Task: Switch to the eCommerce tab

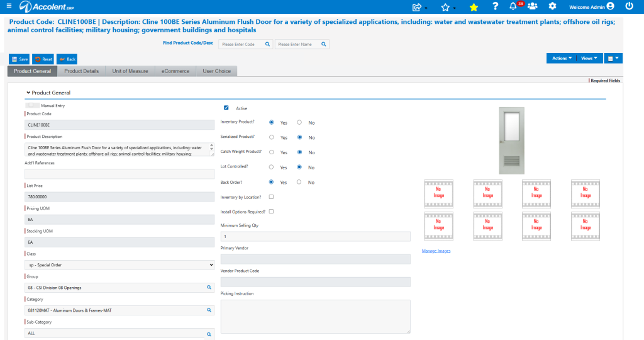Action: [x=175, y=71]
